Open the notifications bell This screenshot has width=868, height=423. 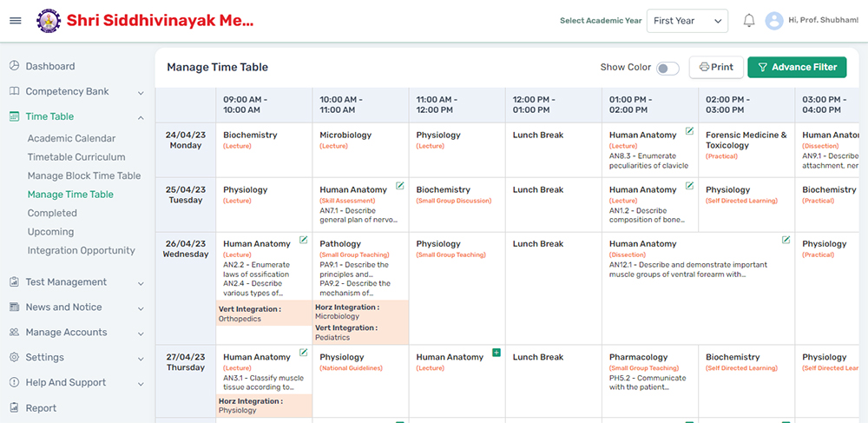(x=748, y=21)
